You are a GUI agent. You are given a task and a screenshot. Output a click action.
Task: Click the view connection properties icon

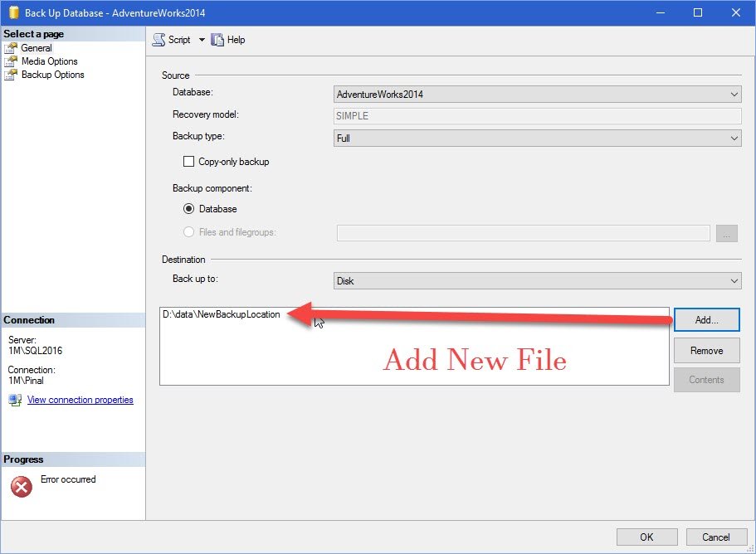click(15, 401)
